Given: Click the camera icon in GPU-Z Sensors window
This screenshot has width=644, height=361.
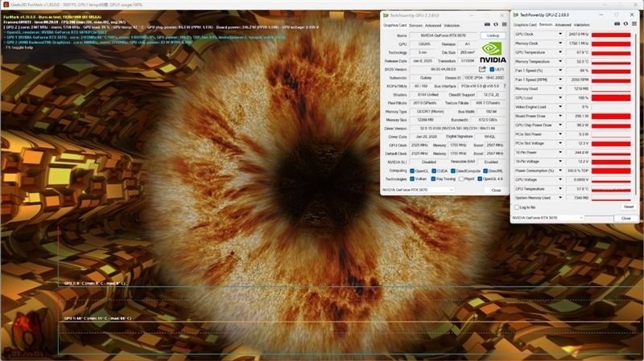Looking at the screenshot, I should click(617, 24).
